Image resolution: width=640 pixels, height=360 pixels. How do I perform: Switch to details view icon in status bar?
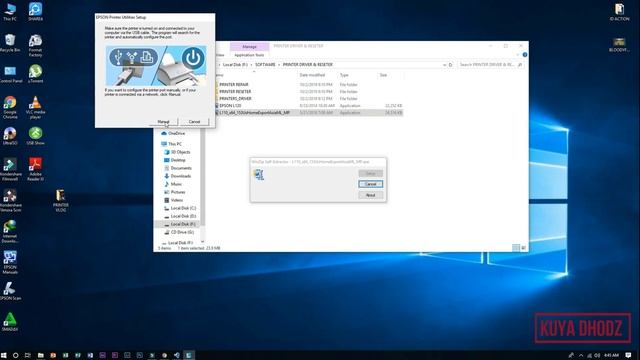(516, 248)
